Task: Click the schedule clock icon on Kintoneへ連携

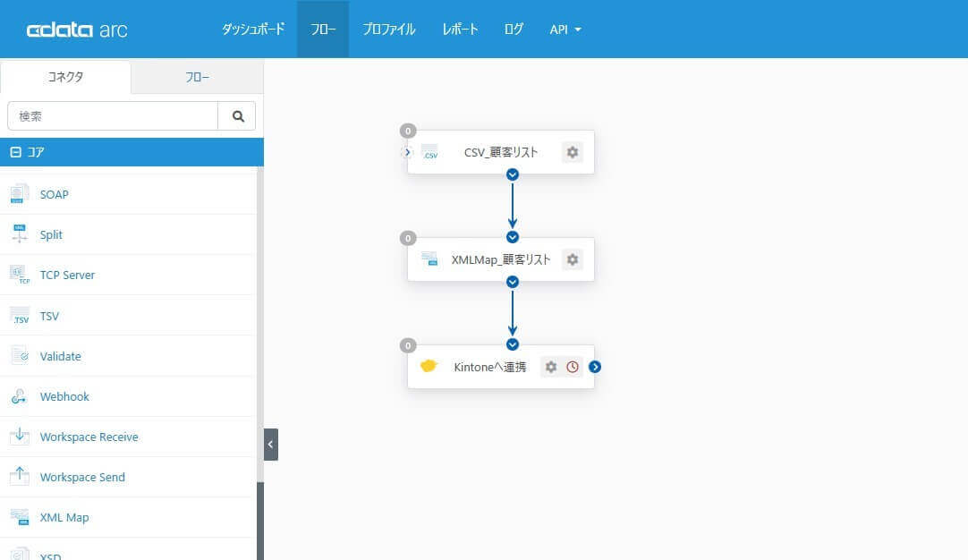Action: tap(573, 366)
